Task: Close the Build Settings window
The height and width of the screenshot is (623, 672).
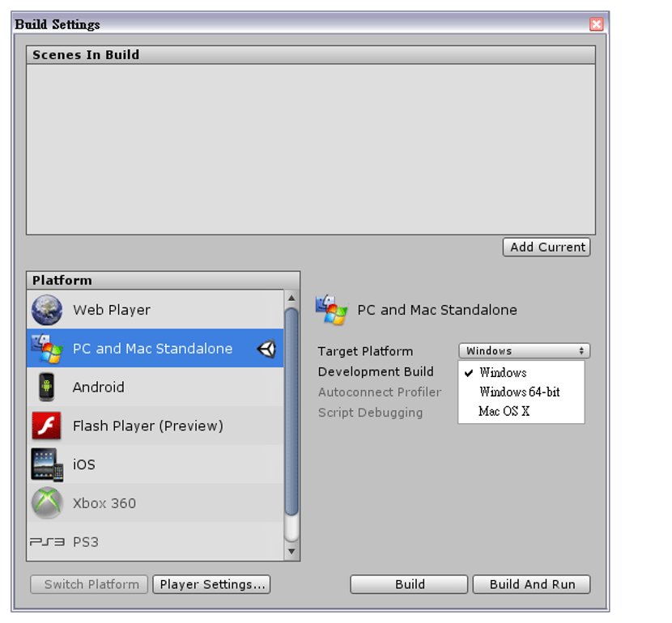Action: coord(596,24)
